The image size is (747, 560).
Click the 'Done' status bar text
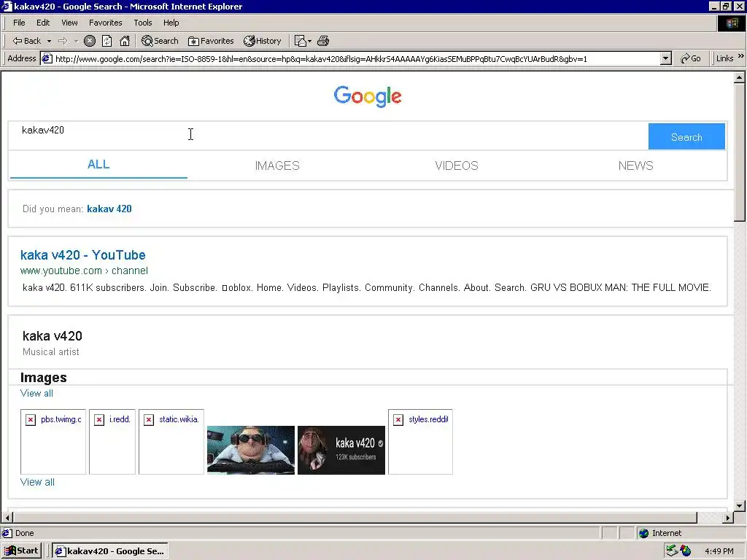24,533
